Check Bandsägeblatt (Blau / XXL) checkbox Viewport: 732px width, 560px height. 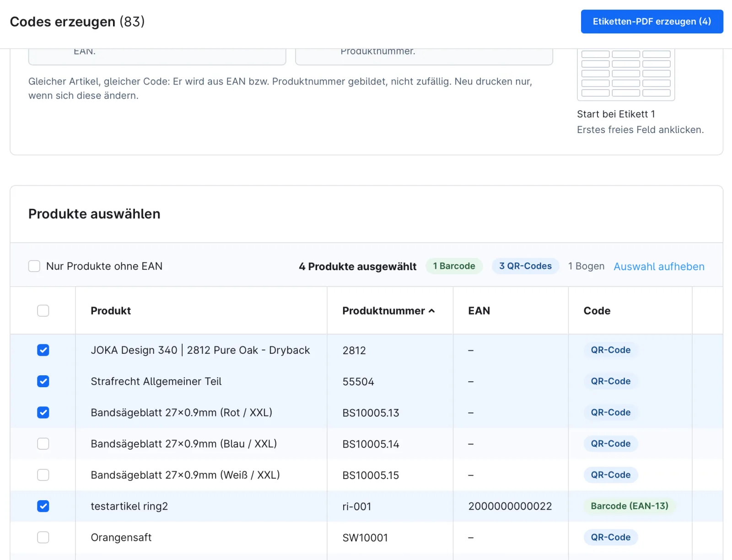(43, 444)
